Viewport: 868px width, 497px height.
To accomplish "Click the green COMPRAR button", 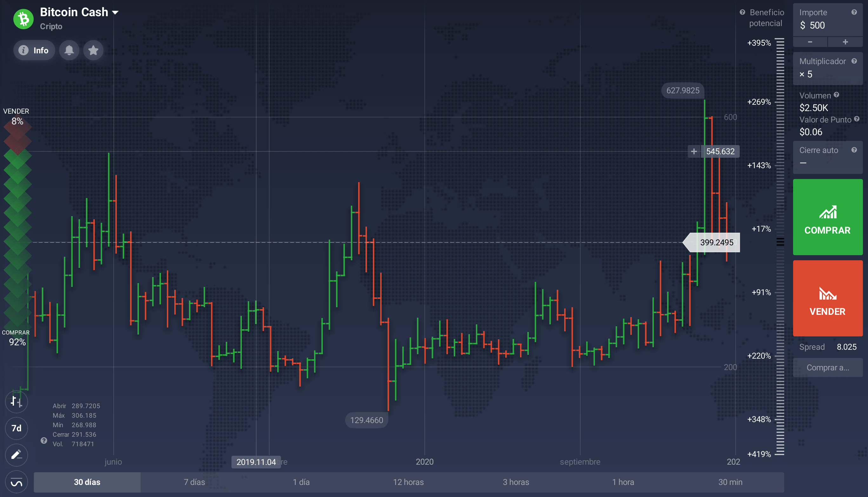I will [x=828, y=217].
